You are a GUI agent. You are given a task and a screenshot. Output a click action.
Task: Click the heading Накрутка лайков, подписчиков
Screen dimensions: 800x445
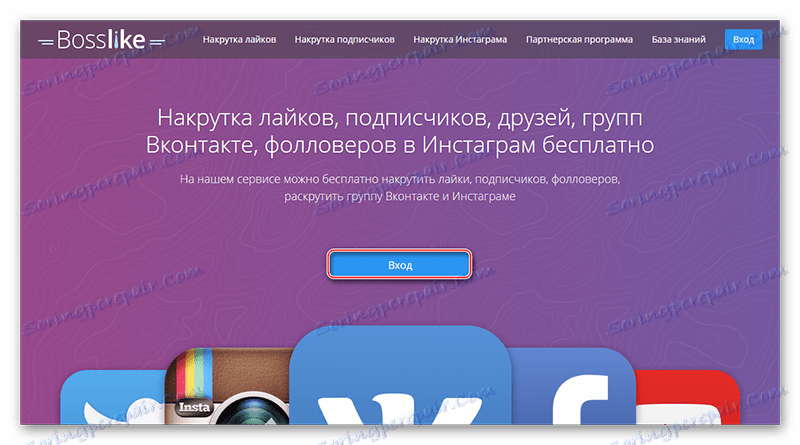coord(399,131)
